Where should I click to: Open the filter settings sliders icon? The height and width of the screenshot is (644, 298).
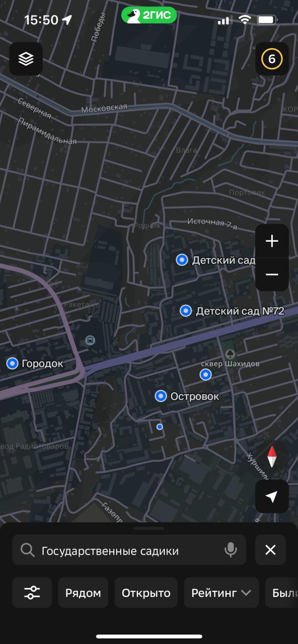tap(32, 592)
